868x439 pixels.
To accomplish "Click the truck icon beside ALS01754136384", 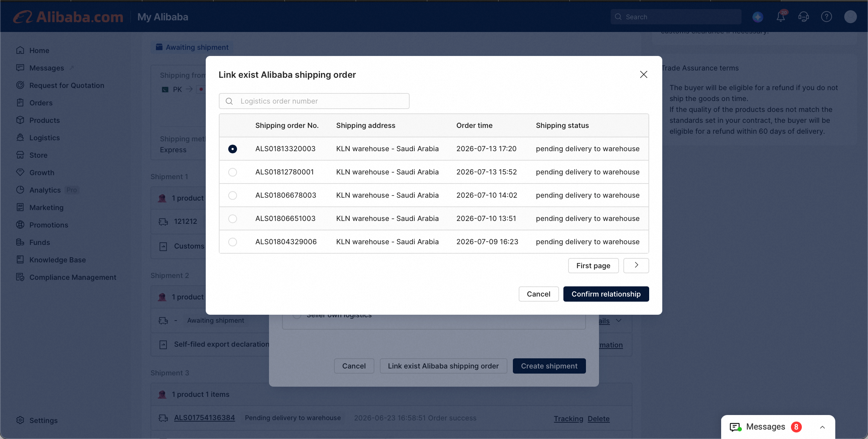I will coord(163,418).
